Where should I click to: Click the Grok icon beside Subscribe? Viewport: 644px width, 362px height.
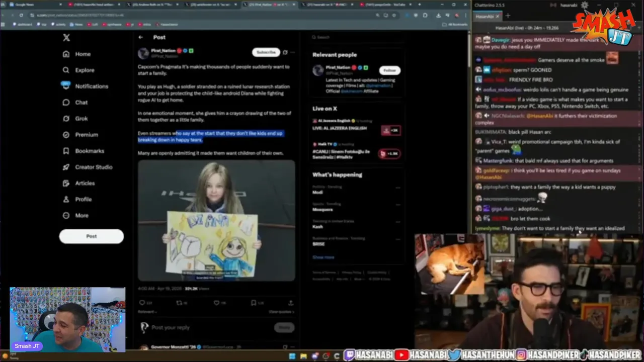click(285, 52)
